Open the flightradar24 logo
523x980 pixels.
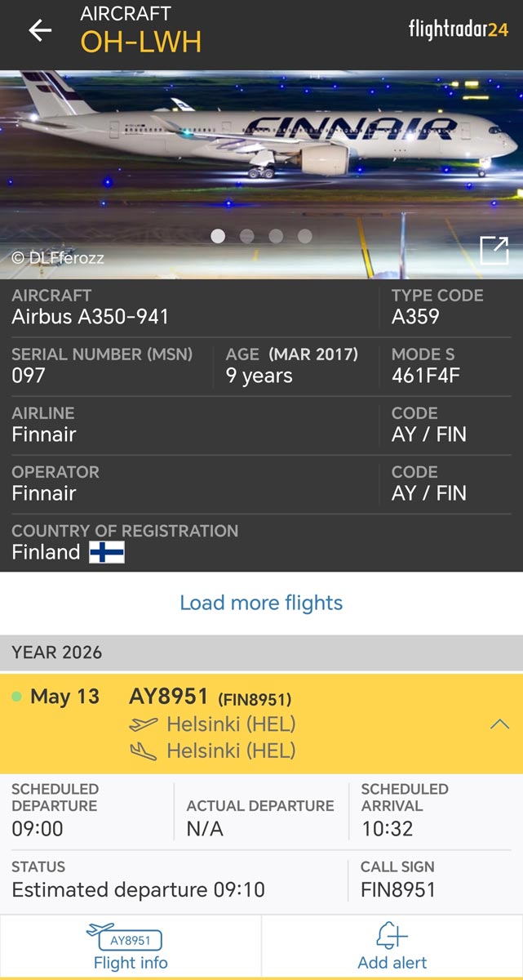(458, 29)
